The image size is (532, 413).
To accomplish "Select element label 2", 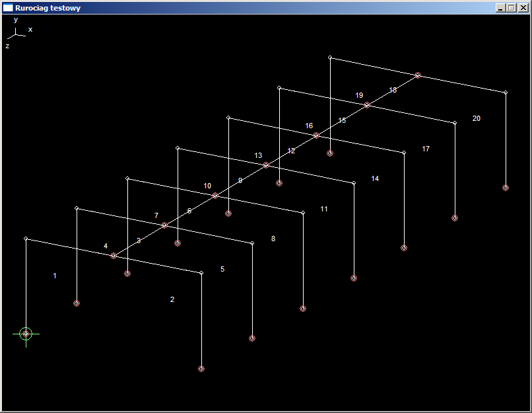I will [x=172, y=299].
